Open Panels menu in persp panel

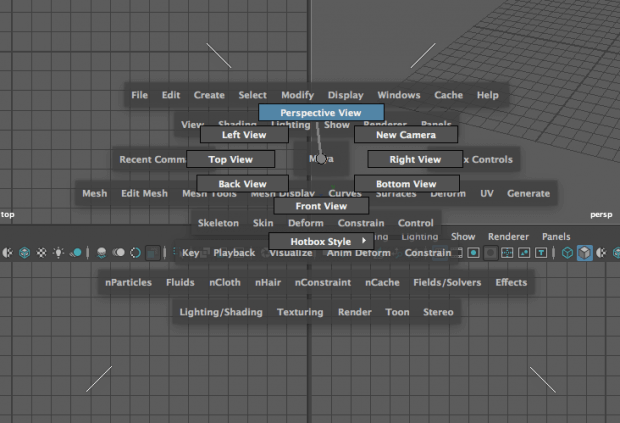point(556,236)
